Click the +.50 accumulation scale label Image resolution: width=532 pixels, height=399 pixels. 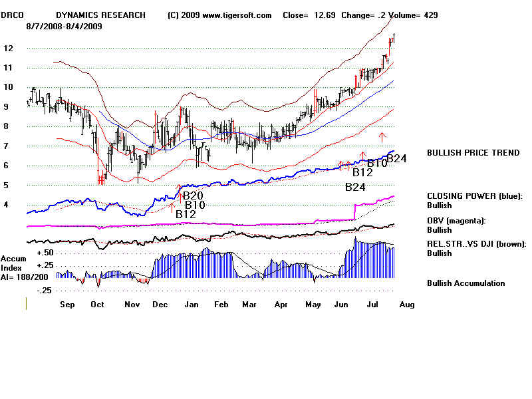pyautogui.click(x=45, y=253)
